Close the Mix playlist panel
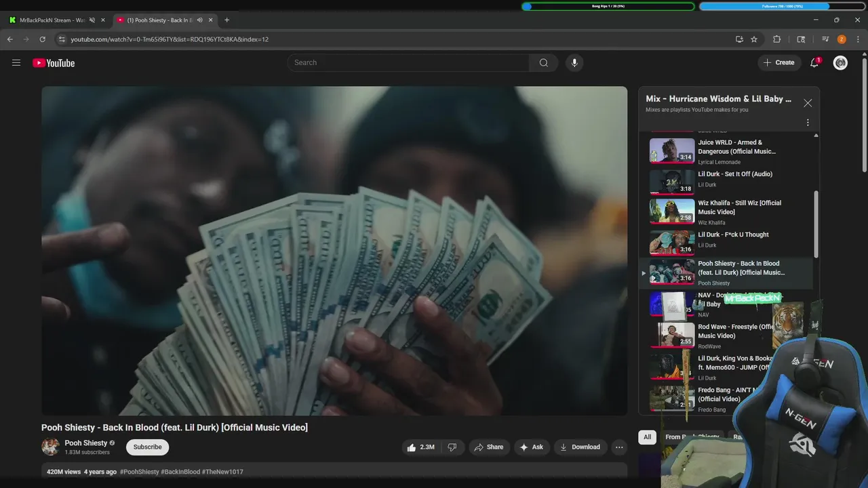Viewport: 868px width, 488px height. (808, 103)
